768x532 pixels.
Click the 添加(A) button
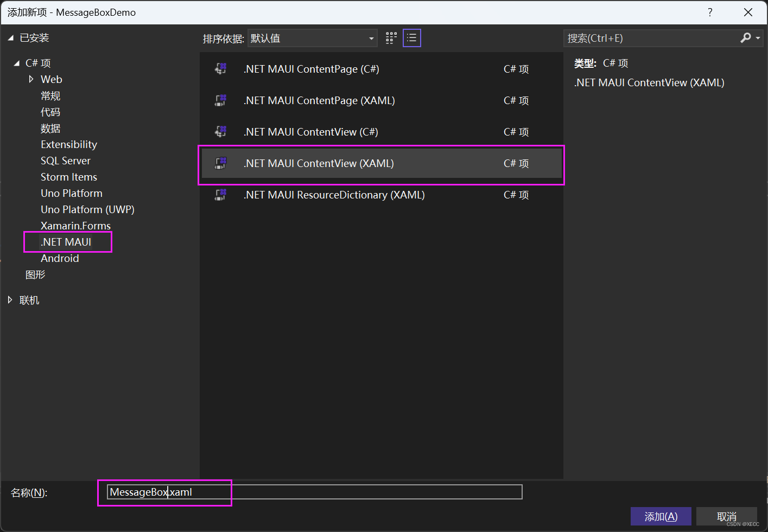tap(661, 516)
